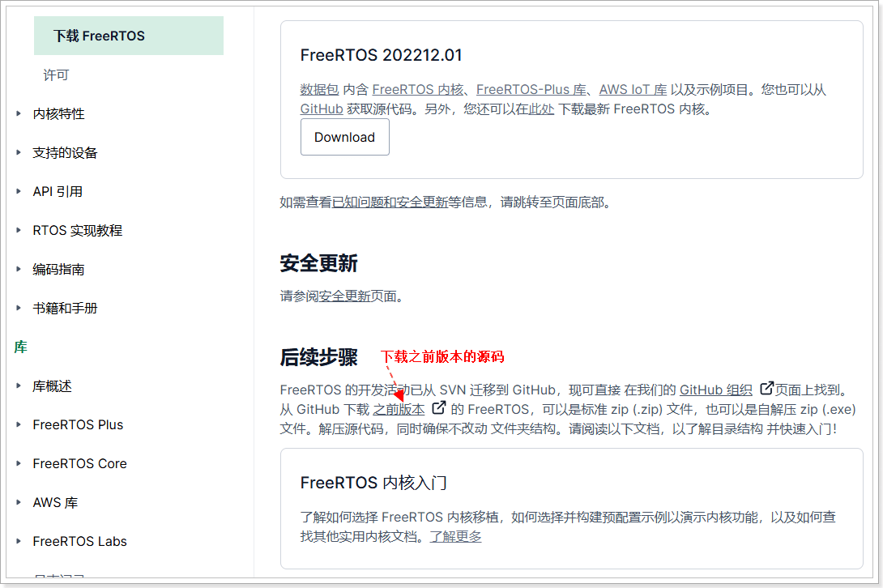883x588 pixels.
Task: Expand the 支持的设备 sidebar section
Action: [19, 152]
